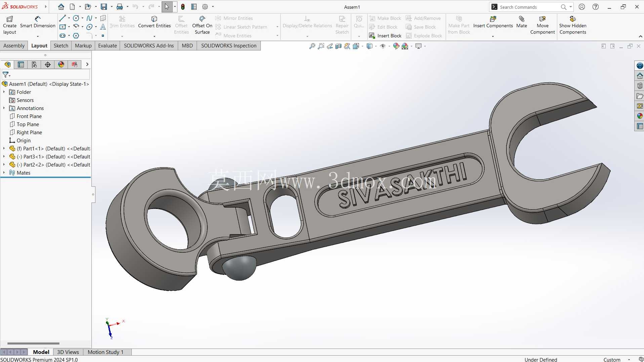644x362 pixels.
Task: Open the PropertyManager tab icon
Action: point(21,64)
